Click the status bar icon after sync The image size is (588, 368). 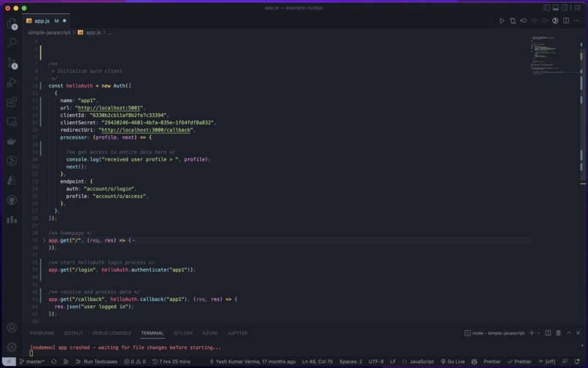[x=66, y=361]
